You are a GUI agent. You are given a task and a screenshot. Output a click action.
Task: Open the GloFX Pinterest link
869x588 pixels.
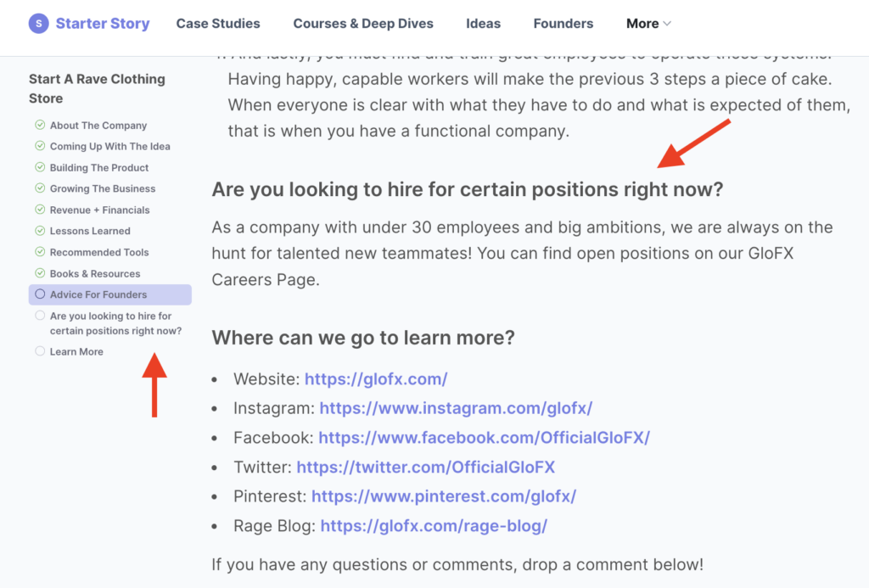[x=443, y=496]
